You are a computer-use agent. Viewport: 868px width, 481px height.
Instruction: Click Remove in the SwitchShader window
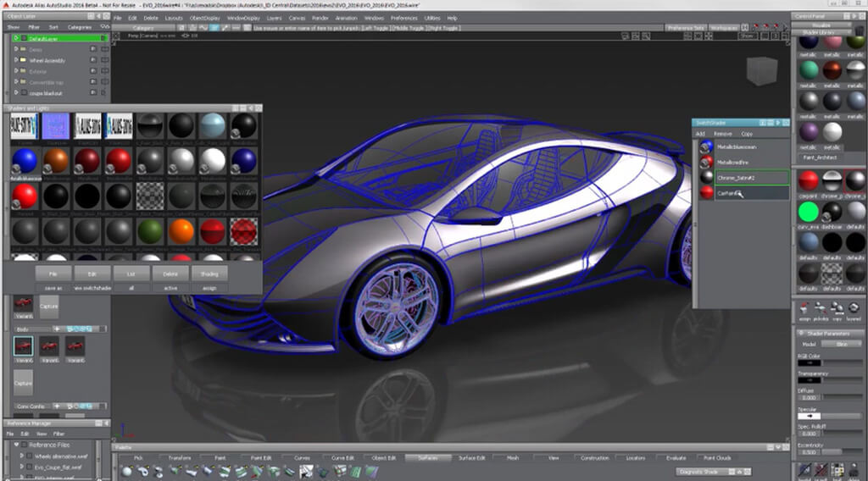722,134
